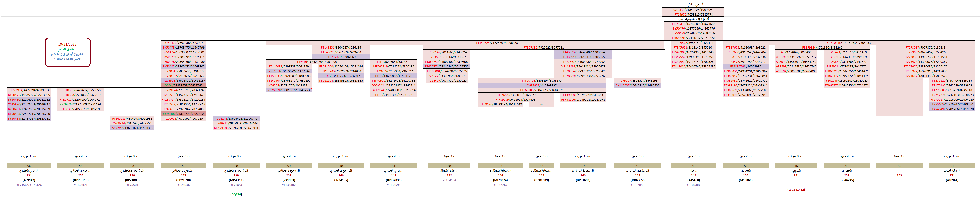
Task: Select the MF121588 mutation entry
Action: pos(236,128)
